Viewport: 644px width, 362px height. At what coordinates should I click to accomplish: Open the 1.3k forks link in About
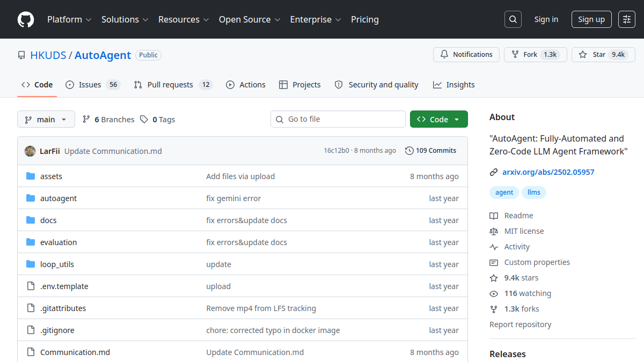pyautogui.click(x=514, y=309)
